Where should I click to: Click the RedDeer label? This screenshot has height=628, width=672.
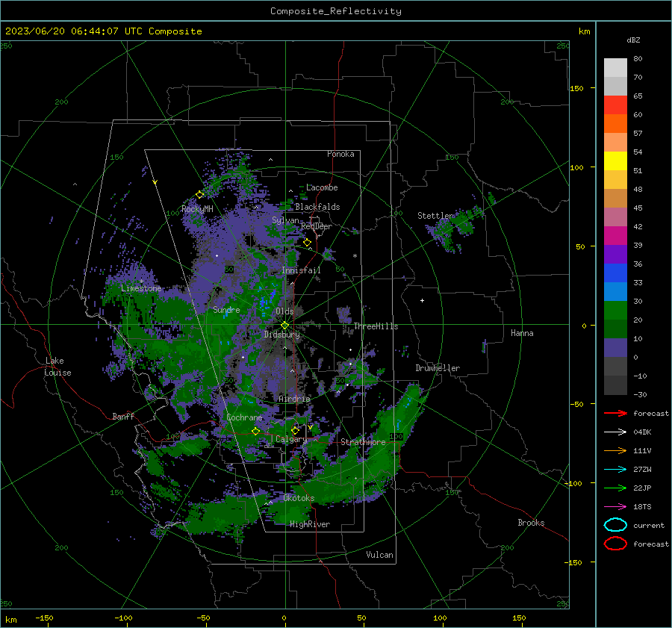coord(317,226)
